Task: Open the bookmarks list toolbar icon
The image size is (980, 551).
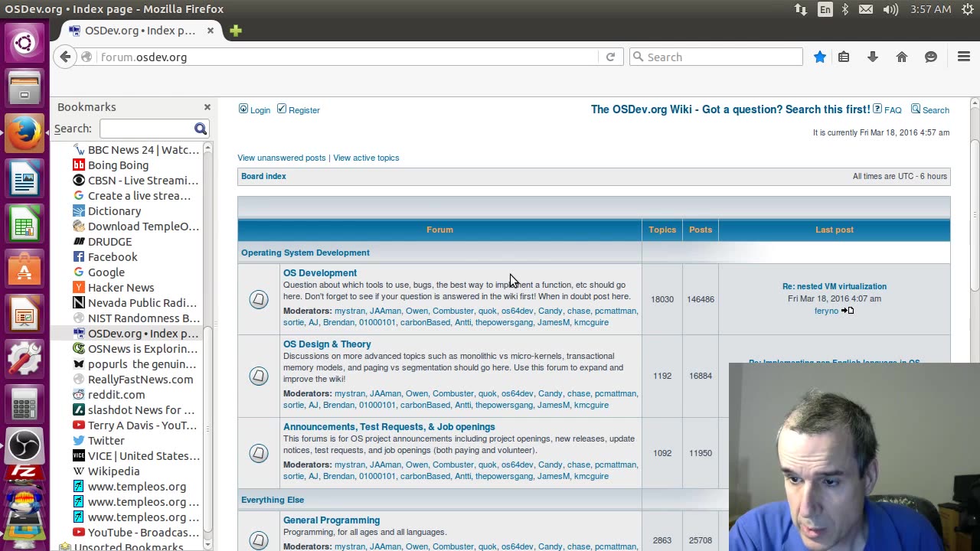Action: (x=844, y=57)
